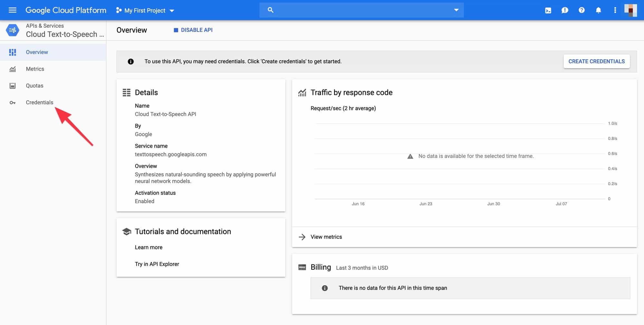
Task: Activate the Cloud Shell icon
Action: point(548,10)
